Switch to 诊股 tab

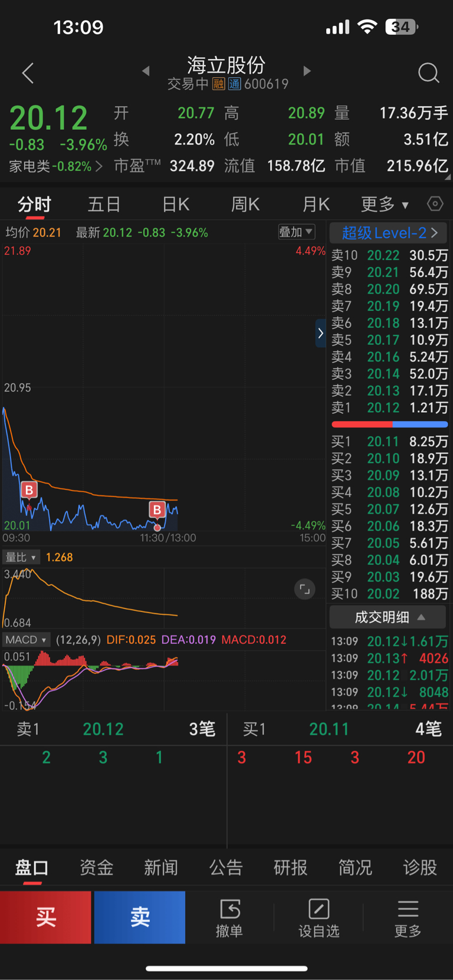(420, 868)
